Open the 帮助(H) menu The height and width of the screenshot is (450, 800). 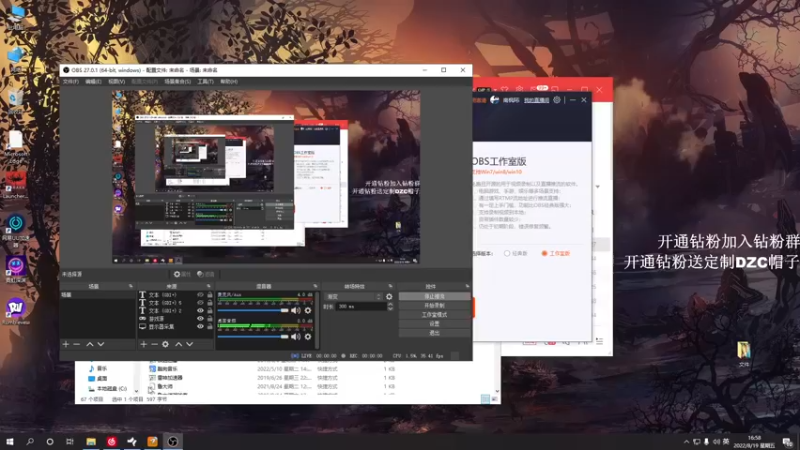click(229, 82)
